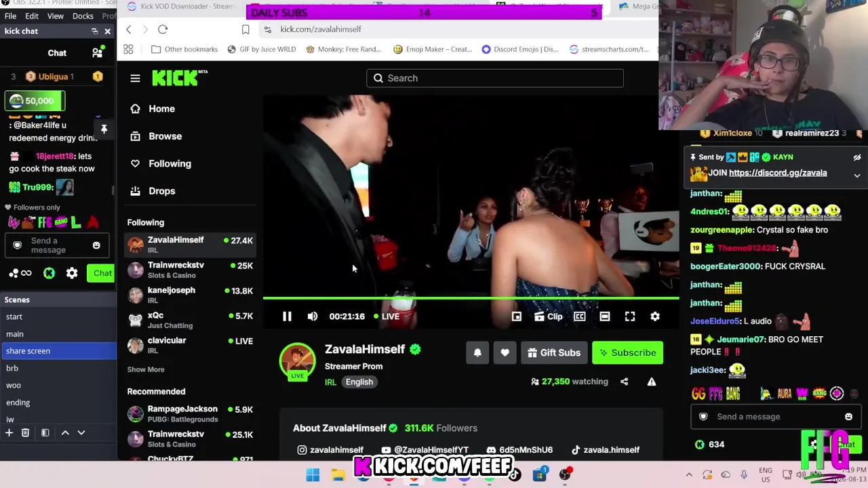
Task: Open the Other bookmarks folder
Action: [184, 49]
